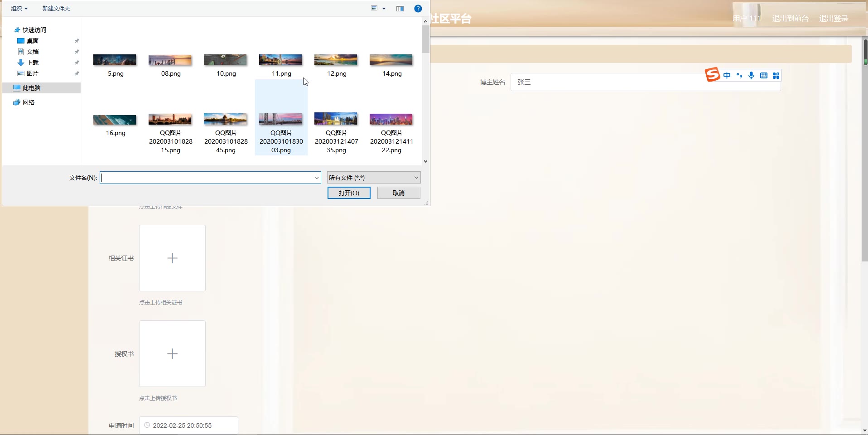Click the clock icon in 申请时间 field
The height and width of the screenshot is (435, 868).
[x=147, y=425]
